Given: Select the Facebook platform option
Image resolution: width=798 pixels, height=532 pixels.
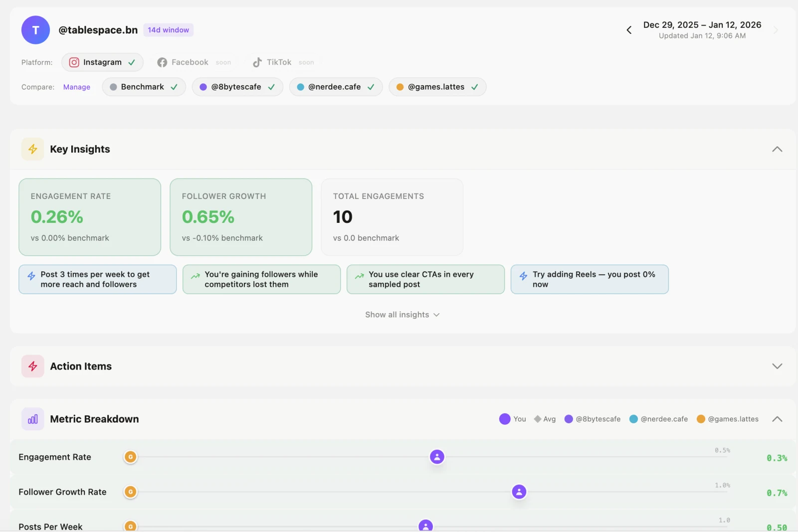Looking at the screenshot, I should click(x=194, y=62).
